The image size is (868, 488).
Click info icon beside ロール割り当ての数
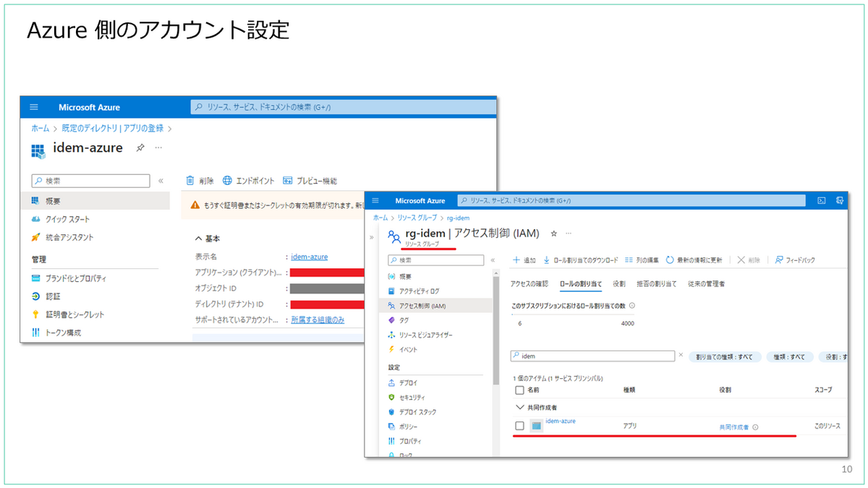(632, 306)
